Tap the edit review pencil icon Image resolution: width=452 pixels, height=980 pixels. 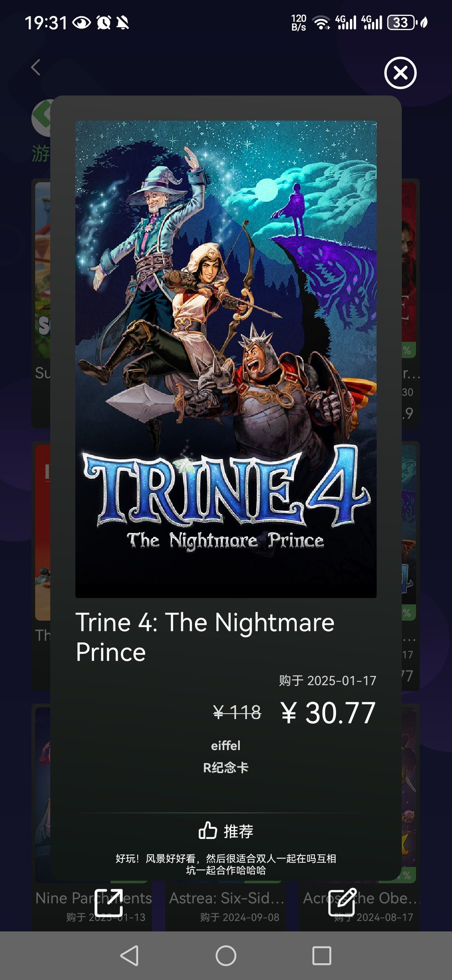coord(342,902)
